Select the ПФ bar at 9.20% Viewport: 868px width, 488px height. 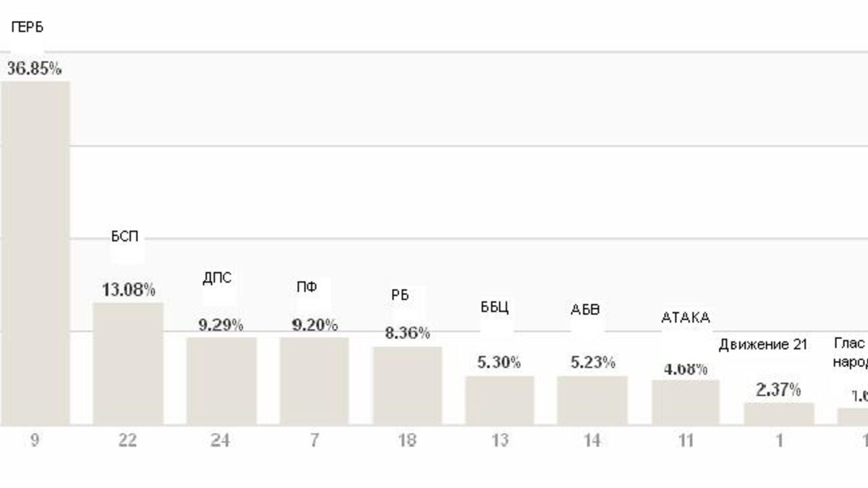click(314, 381)
